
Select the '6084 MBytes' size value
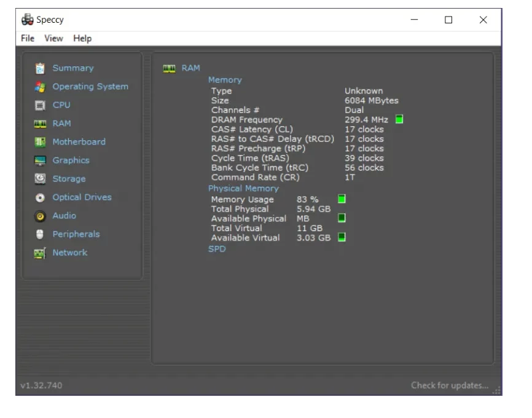pyautogui.click(x=372, y=101)
